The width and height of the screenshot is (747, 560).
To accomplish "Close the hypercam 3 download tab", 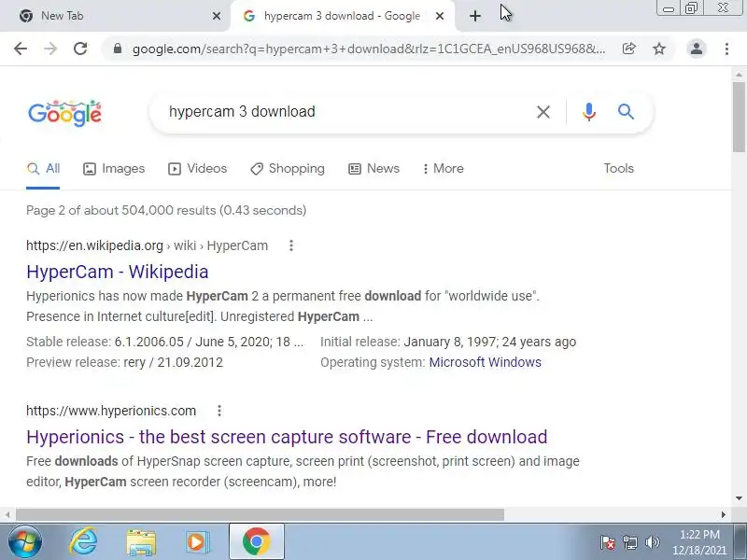I will [440, 16].
